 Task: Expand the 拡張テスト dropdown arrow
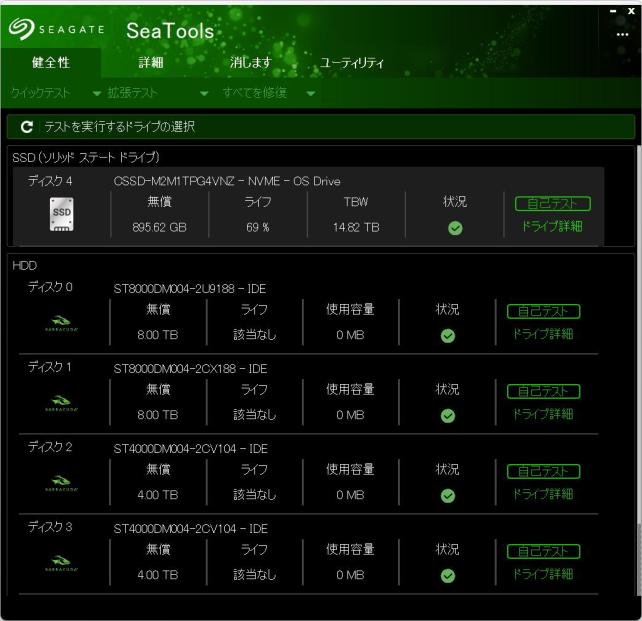(x=204, y=94)
